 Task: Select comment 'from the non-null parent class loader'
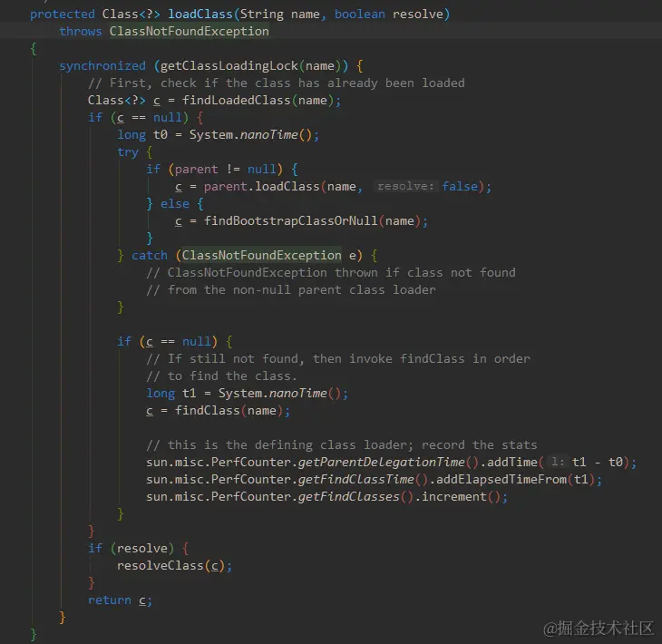(x=291, y=290)
